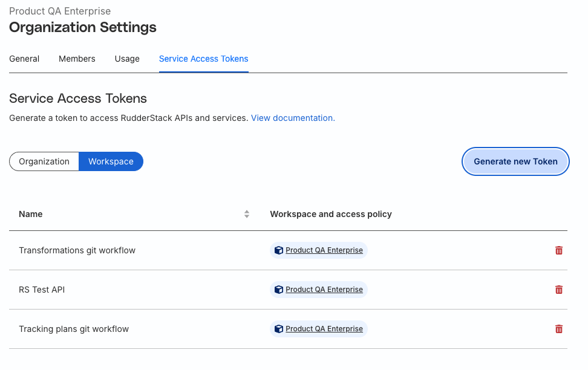Click the Transformations git workflow name
The height and width of the screenshot is (370, 588).
pos(77,250)
